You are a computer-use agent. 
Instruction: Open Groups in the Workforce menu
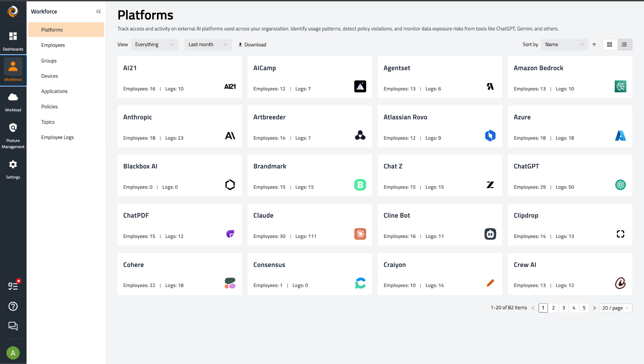[66, 61]
